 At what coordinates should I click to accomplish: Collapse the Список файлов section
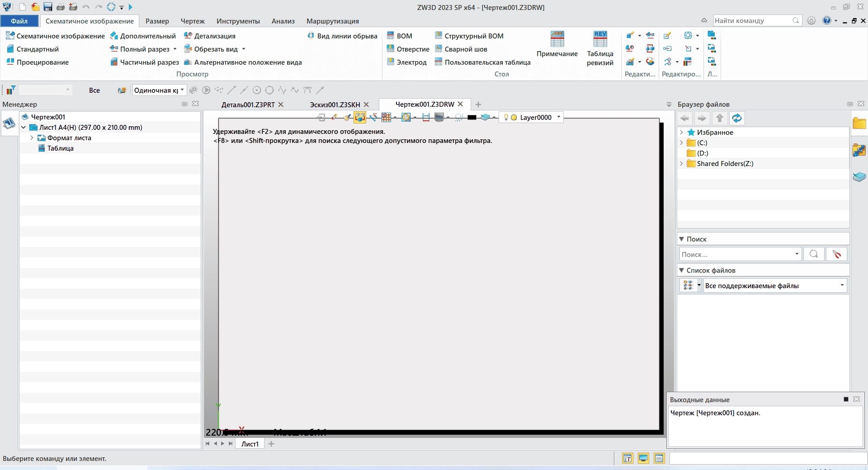click(x=682, y=271)
